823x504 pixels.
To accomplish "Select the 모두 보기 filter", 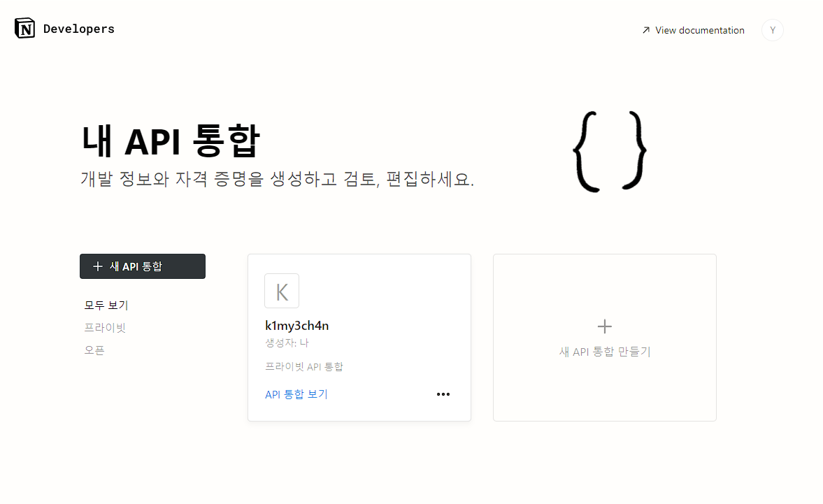I will pos(106,305).
